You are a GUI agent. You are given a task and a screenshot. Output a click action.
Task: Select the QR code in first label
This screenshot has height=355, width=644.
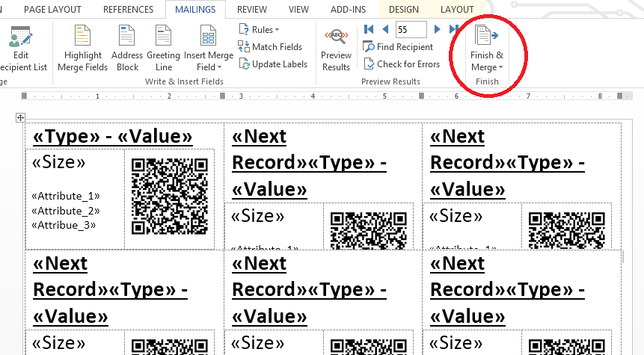point(170,197)
